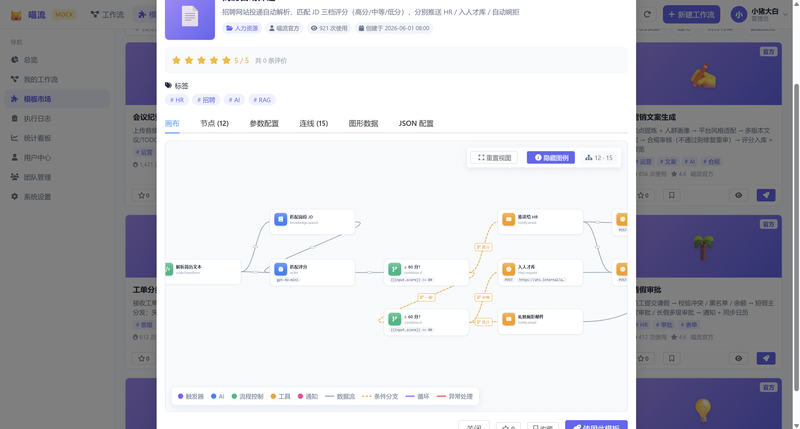Select the 解析简历文本 code node icon

169,269
